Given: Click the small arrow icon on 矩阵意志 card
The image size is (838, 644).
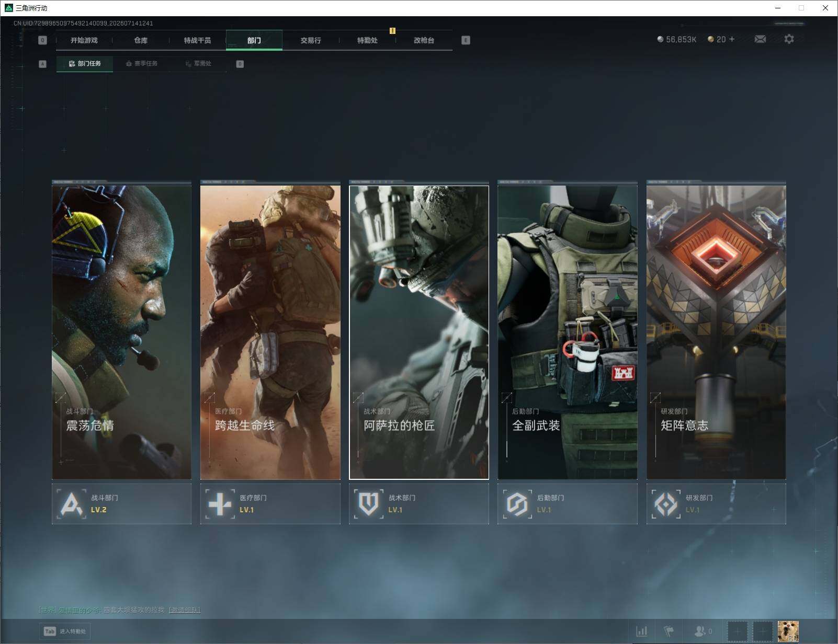Looking at the screenshot, I should coord(655,398).
